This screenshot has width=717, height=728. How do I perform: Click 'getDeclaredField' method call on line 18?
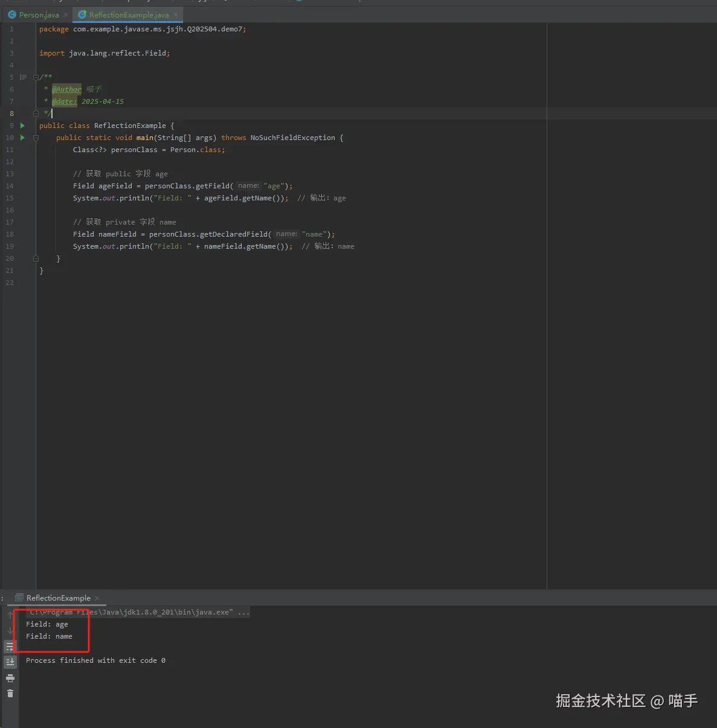pos(234,234)
